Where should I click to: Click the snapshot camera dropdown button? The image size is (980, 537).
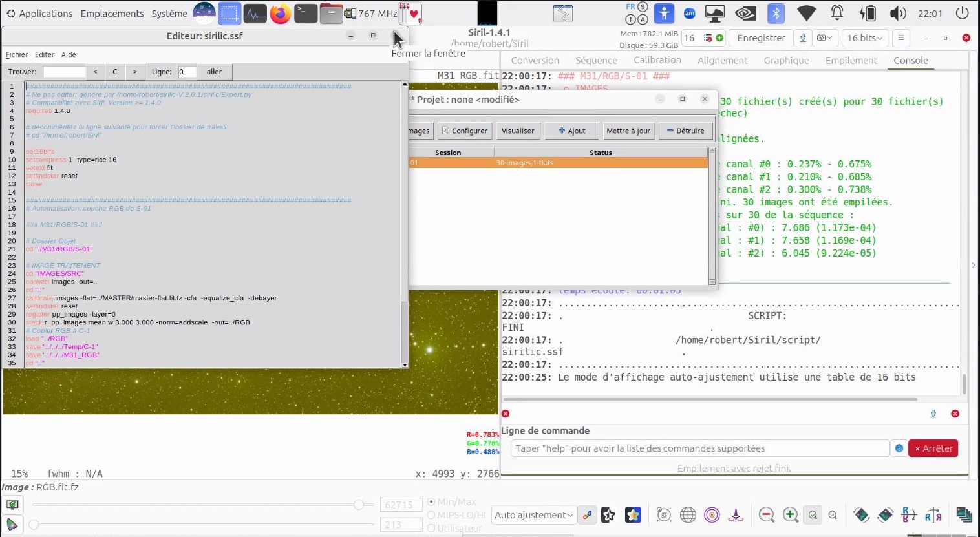pos(824,38)
